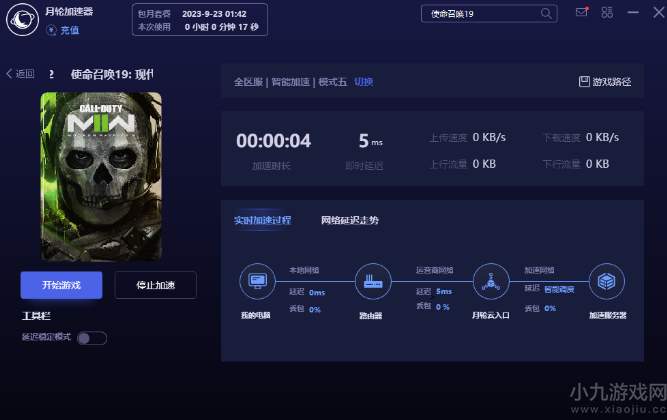Image resolution: width=667 pixels, height=420 pixels.
Task: Close the accelerator window
Action: point(659,12)
